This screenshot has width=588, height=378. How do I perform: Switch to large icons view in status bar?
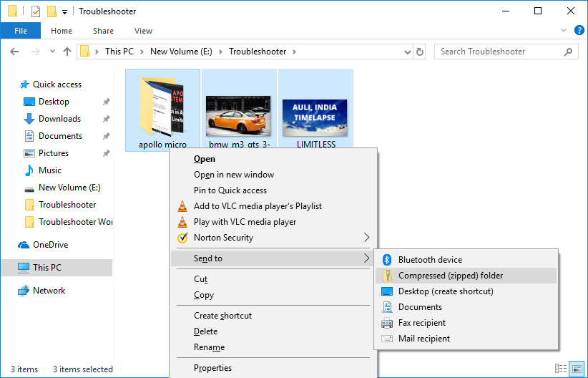pos(576,369)
